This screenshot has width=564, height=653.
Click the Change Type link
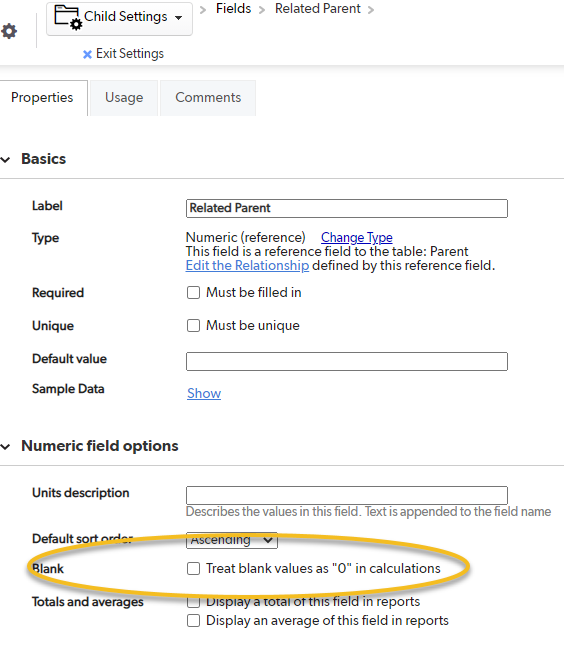[x=357, y=237]
